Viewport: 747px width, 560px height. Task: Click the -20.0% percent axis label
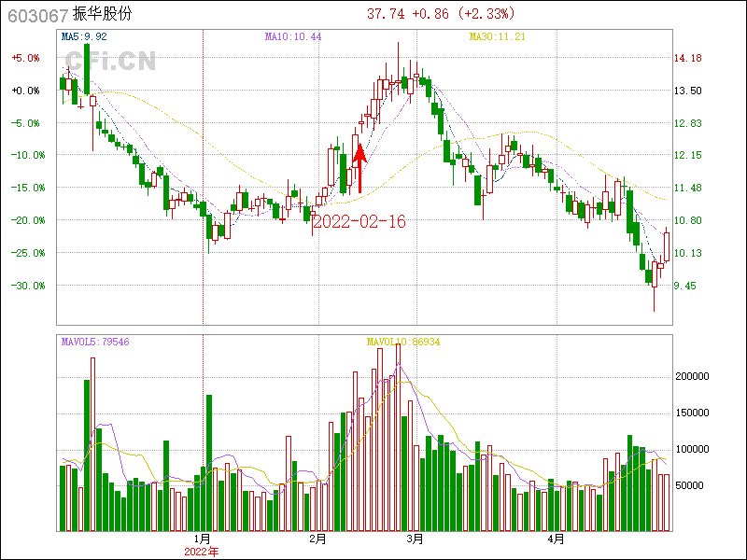tap(28, 220)
